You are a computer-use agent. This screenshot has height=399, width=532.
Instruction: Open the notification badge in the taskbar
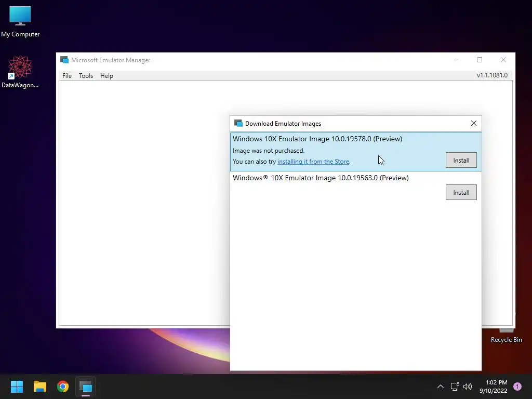coord(517,387)
